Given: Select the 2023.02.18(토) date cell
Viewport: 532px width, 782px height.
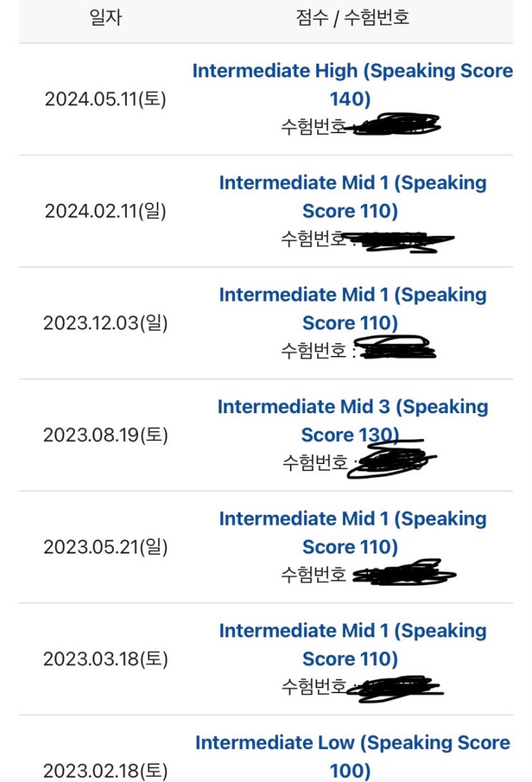Looking at the screenshot, I should tap(105, 771).
